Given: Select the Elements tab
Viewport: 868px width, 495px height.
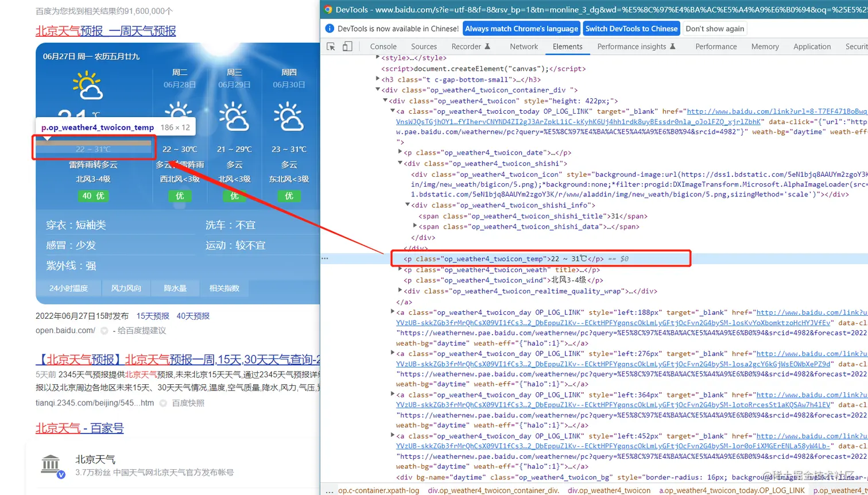Looking at the screenshot, I should tap(568, 47).
